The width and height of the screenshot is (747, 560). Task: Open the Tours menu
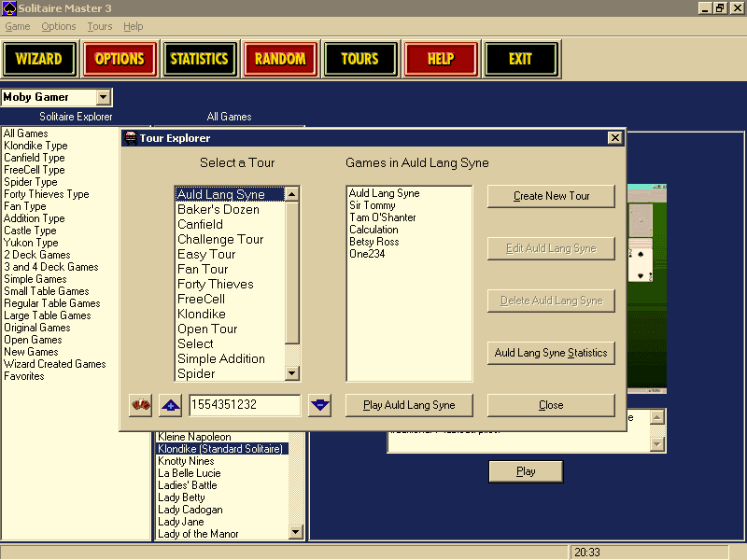(100, 26)
